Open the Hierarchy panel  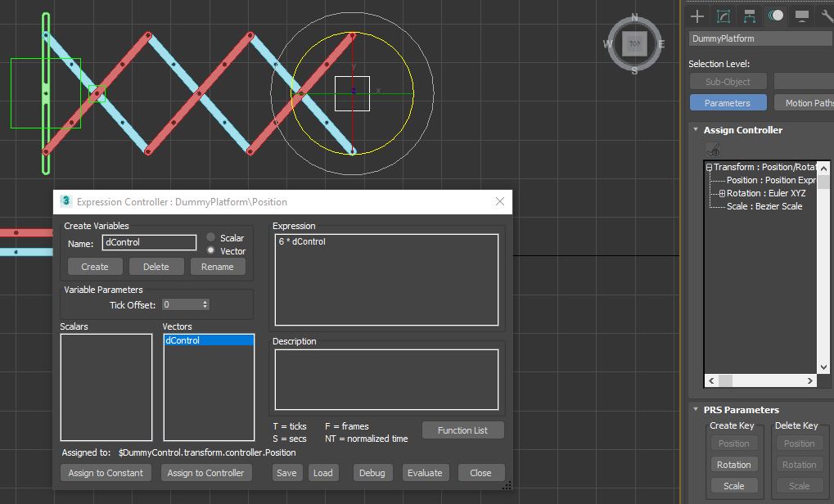point(749,16)
